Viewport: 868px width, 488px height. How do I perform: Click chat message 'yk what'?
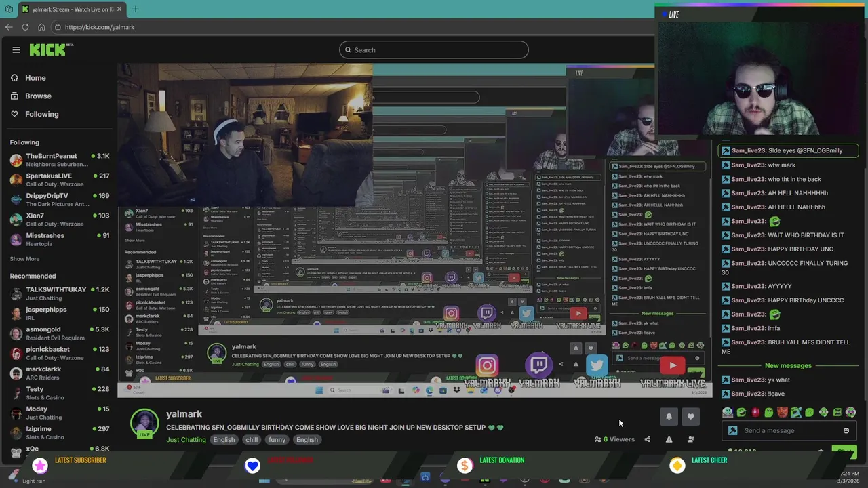[778, 380]
